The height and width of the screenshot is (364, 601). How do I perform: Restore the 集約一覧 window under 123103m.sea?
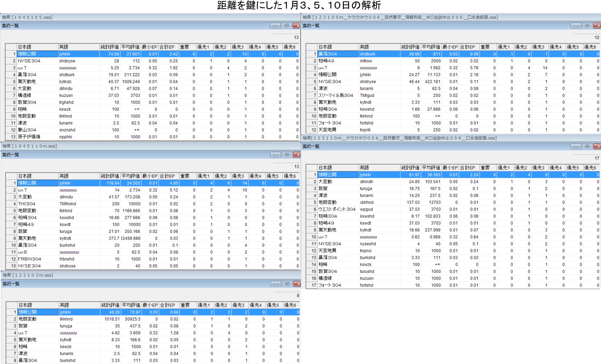click(287, 284)
